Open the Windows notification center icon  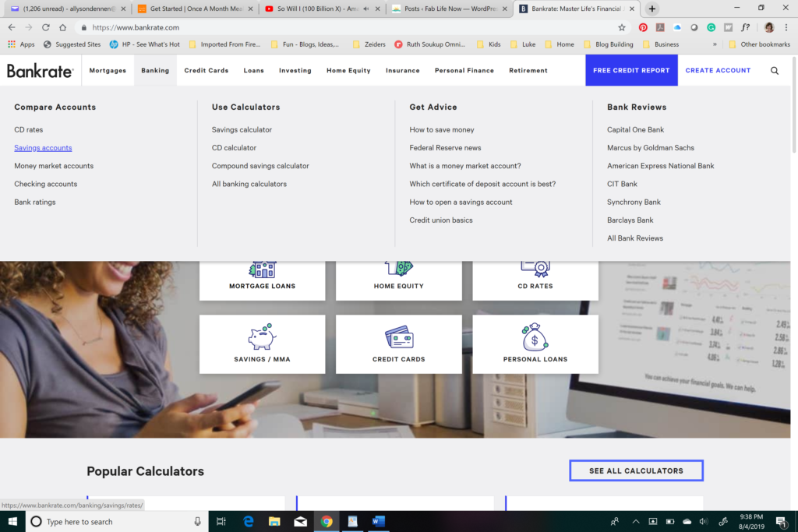pyautogui.click(x=782, y=521)
